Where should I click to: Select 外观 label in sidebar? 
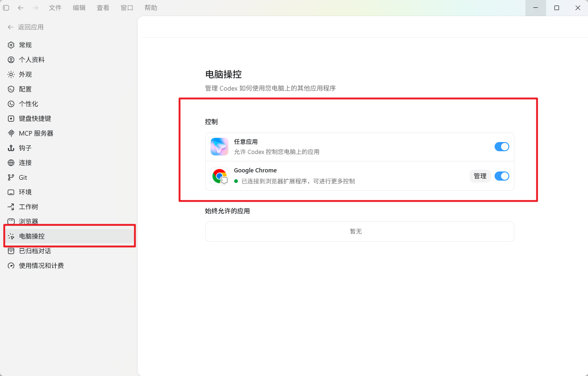pos(25,74)
